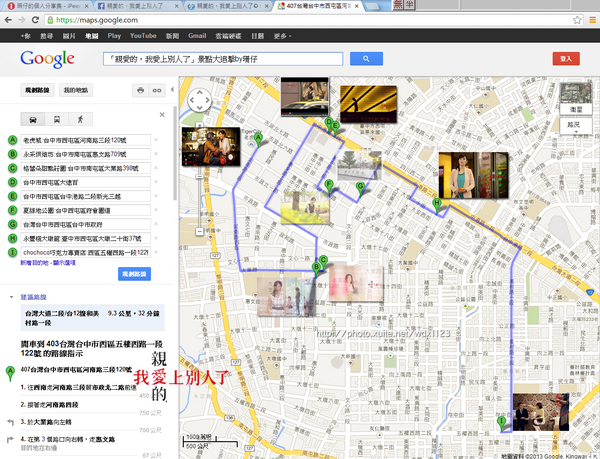Viewport: 600px width, 459px height.
Task: Bookmark page with star icon
Action: point(578,19)
